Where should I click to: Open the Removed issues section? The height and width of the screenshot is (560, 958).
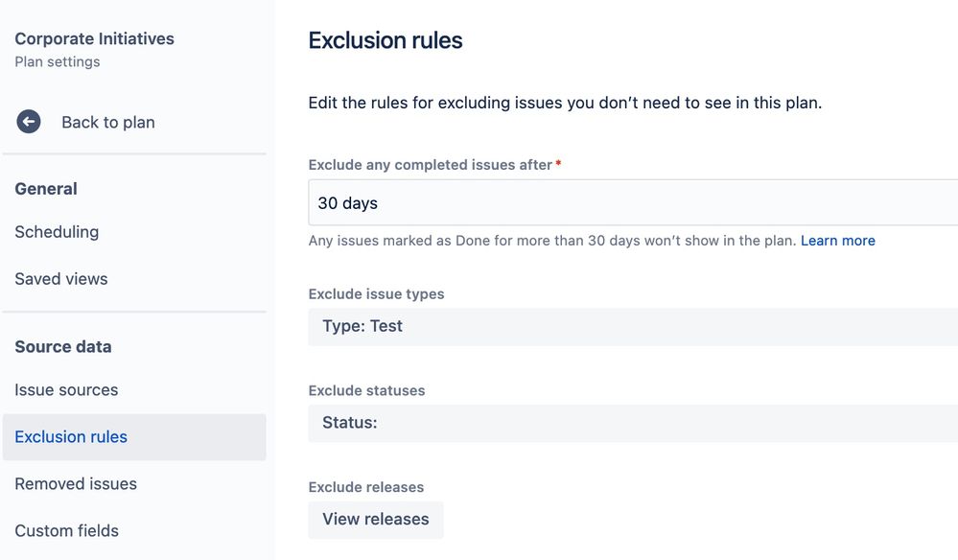[75, 483]
